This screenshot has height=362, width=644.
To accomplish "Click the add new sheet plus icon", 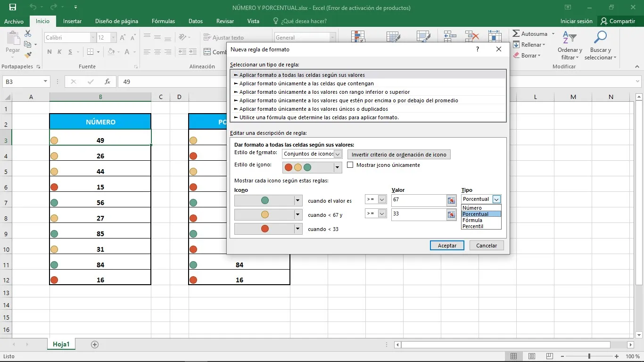I will (95, 345).
